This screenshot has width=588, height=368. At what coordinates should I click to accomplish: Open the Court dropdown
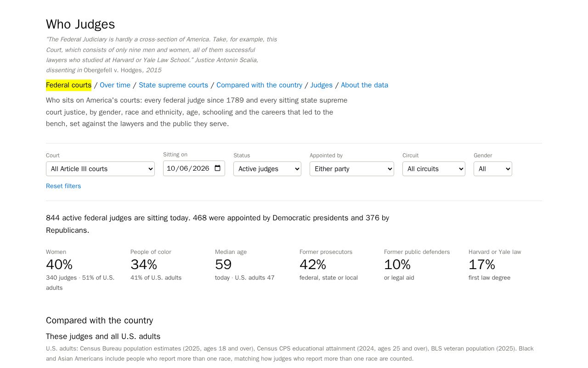pos(100,169)
